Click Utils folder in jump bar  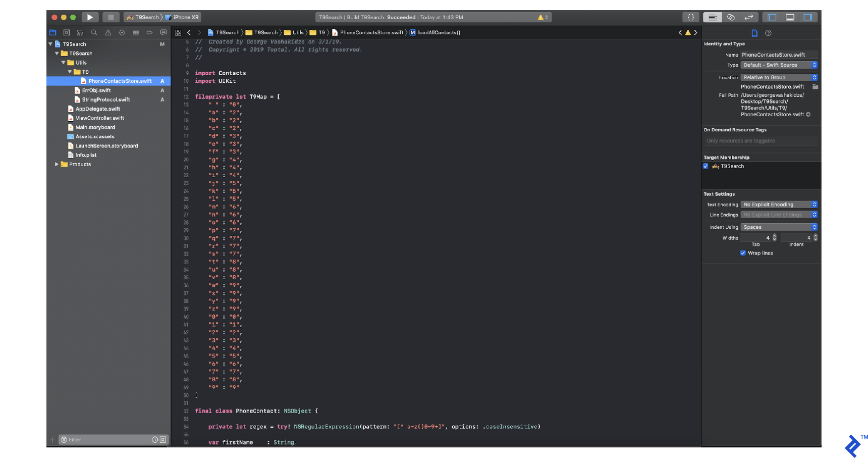(x=294, y=32)
